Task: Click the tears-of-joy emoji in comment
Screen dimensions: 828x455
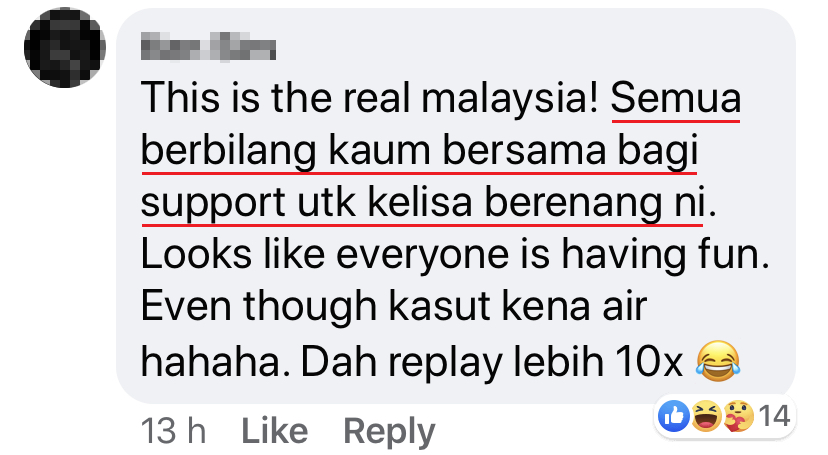Action: 718,362
